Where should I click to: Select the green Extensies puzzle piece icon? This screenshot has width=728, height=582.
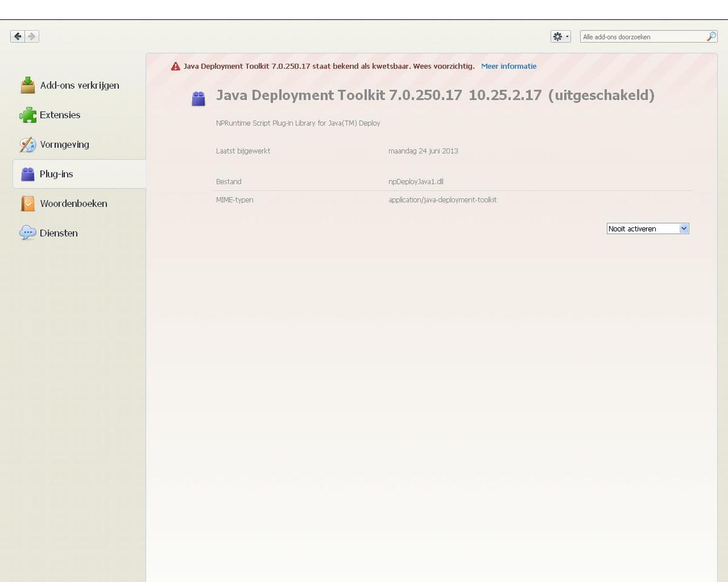pyautogui.click(x=27, y=115)
